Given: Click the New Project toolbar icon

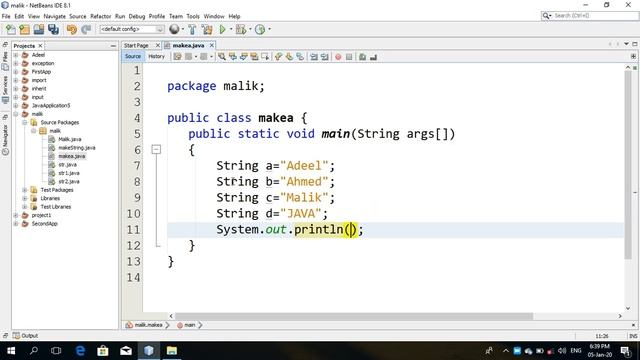Looking at the screenshot, I should pos(24,29).
